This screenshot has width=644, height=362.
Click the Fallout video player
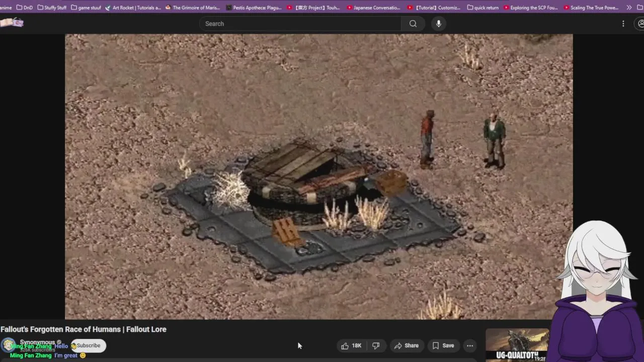pos(318,176)
